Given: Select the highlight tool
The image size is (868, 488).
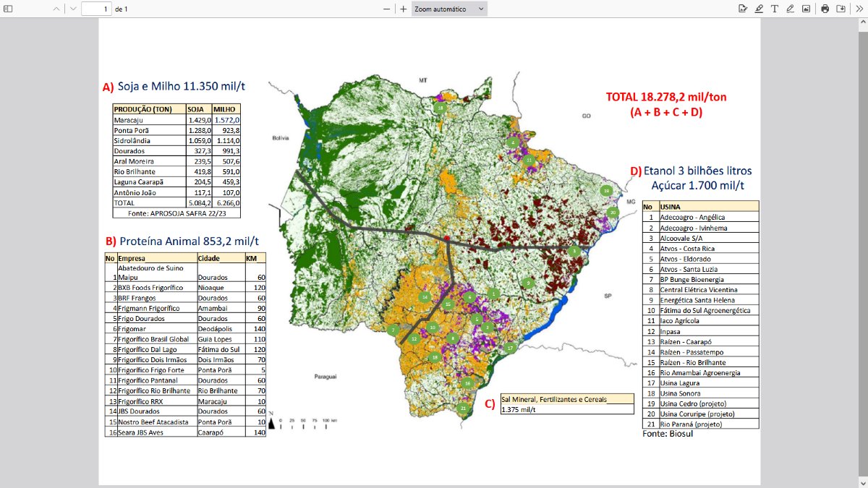Looking at the screenshot, I should [759, 9].
